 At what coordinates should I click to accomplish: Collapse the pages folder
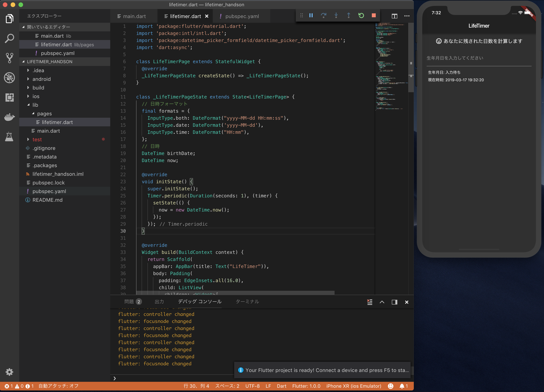click(x=65, y=113)
